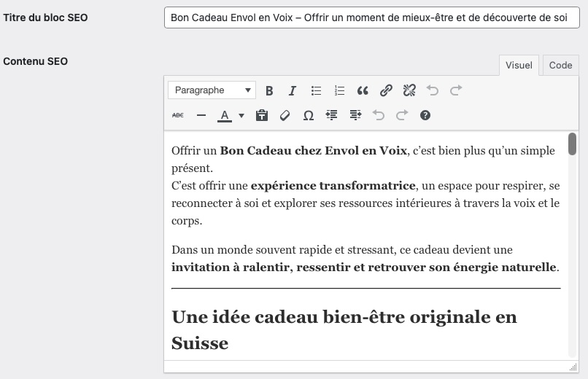Insert a bulleted list
Image resolution: width=588 pixels, height=379 pixels.
tap(316, 90)
